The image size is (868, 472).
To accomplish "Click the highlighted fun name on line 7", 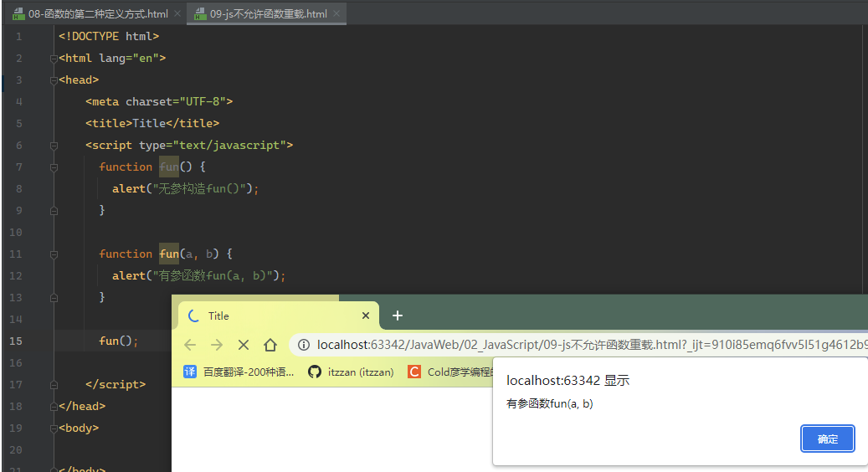I will 169,167.
